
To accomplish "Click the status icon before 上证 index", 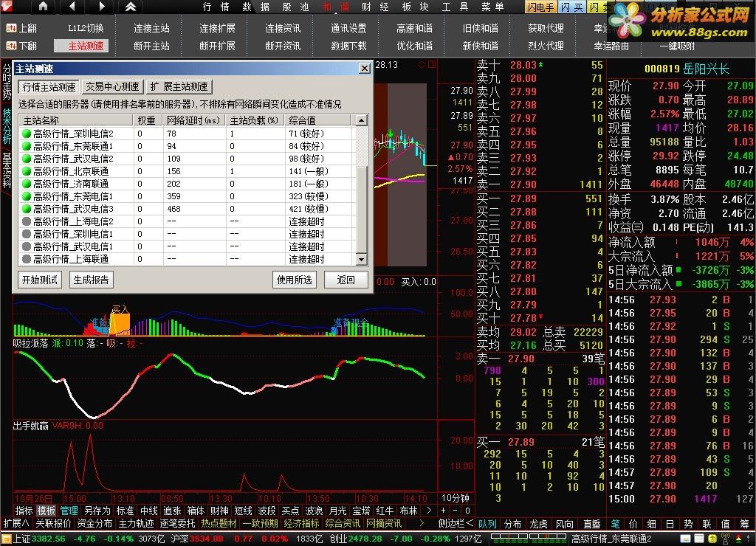I will (x=6, y=539).
